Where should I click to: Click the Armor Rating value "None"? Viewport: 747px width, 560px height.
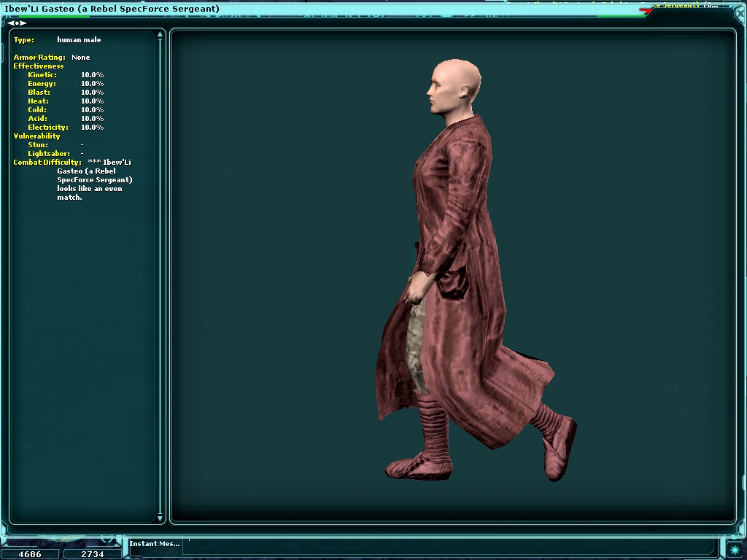point(80,57)
